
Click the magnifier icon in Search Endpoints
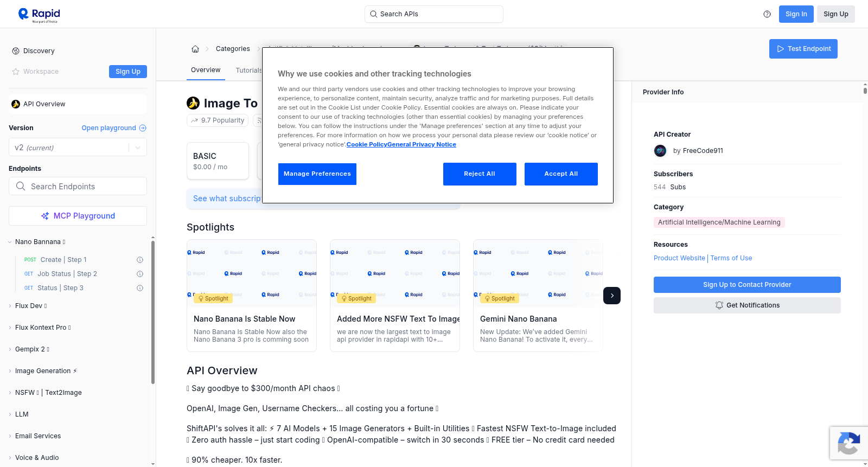click(21, 186)
